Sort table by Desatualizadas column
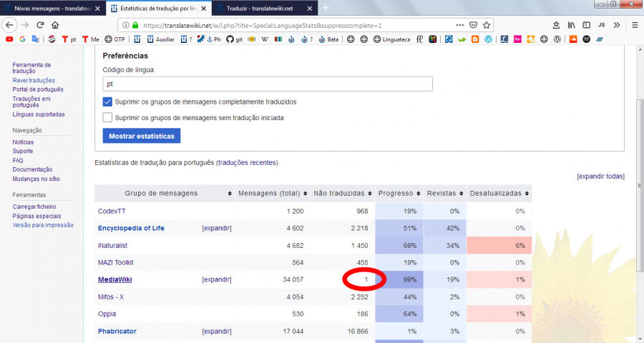The width and height of the screenshot is (644, 343). (499, 193)
